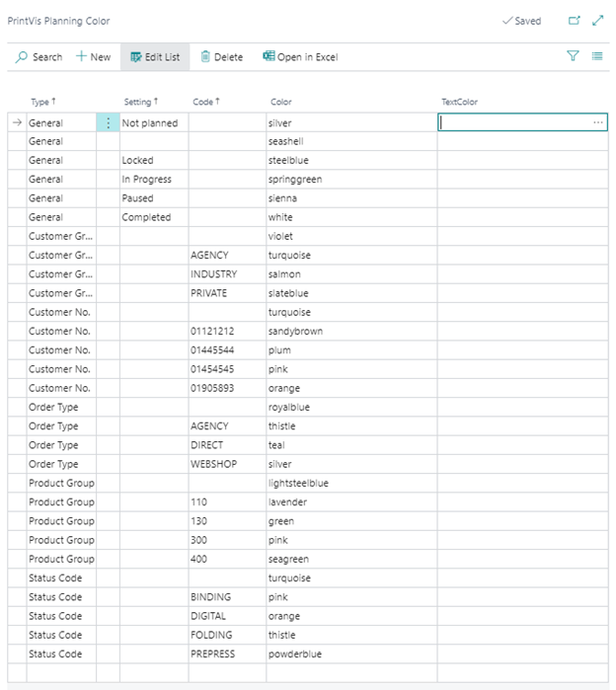616x690 pixels.
Task: Click the Delete trash icon
Action: point(205,56)
